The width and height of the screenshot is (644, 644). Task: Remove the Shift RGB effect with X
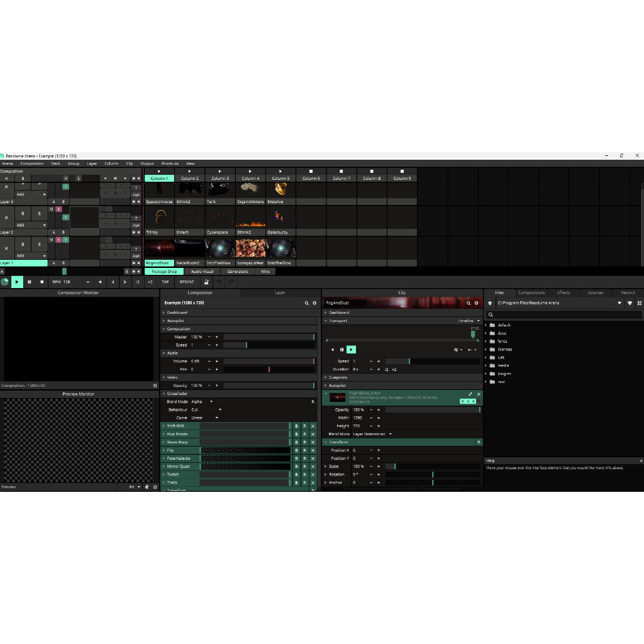313,426
